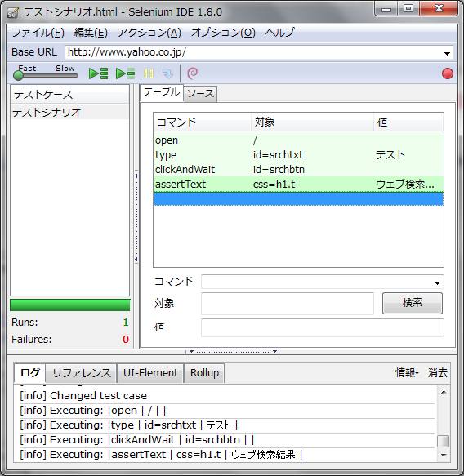Click the 対象 column header
Screen dimensions: 464x476
(312, 122)
